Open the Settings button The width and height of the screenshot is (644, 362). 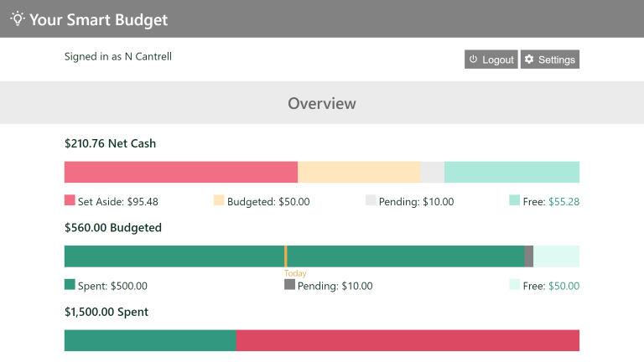pyautogui.click(x=550, y=59)
